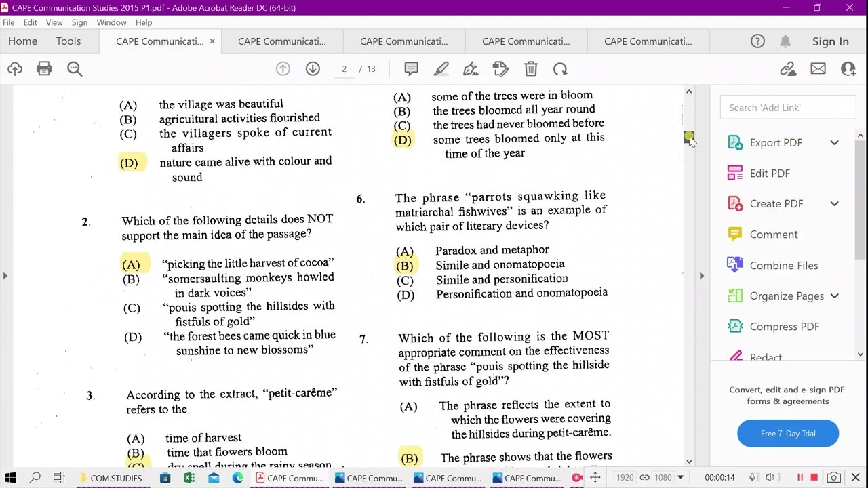The width and height of the screenshot is (868, 488).
Task: Click the Search 'Add Link' field
Action: [788, 107]
